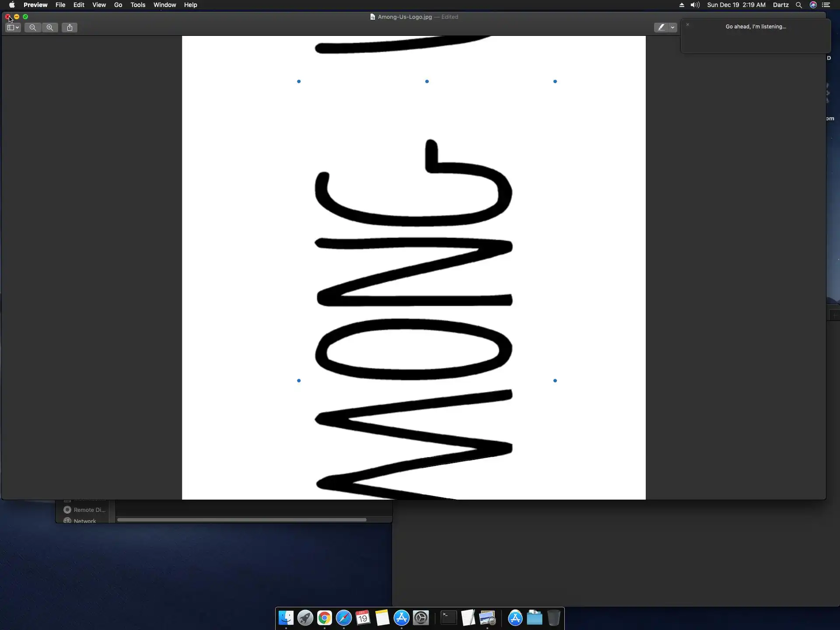Dismiss the Siri listening panel
This screenshot has height=630, width=840.
[x=687, y=25]
